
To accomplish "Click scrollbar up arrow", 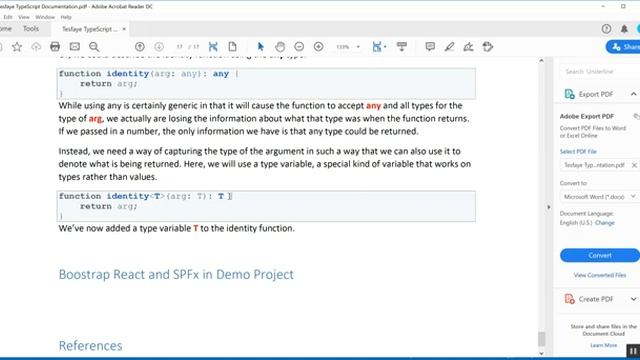I will click(x=542, y=61).
